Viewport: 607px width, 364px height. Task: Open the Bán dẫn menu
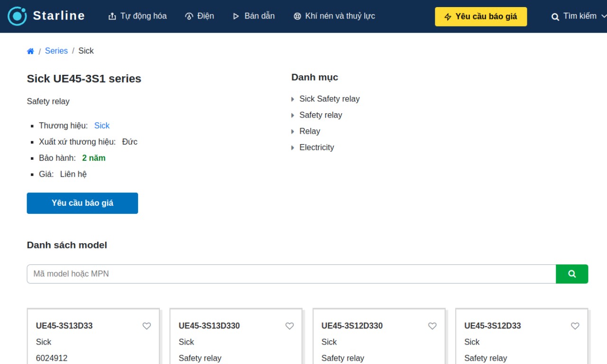(254, 16)
